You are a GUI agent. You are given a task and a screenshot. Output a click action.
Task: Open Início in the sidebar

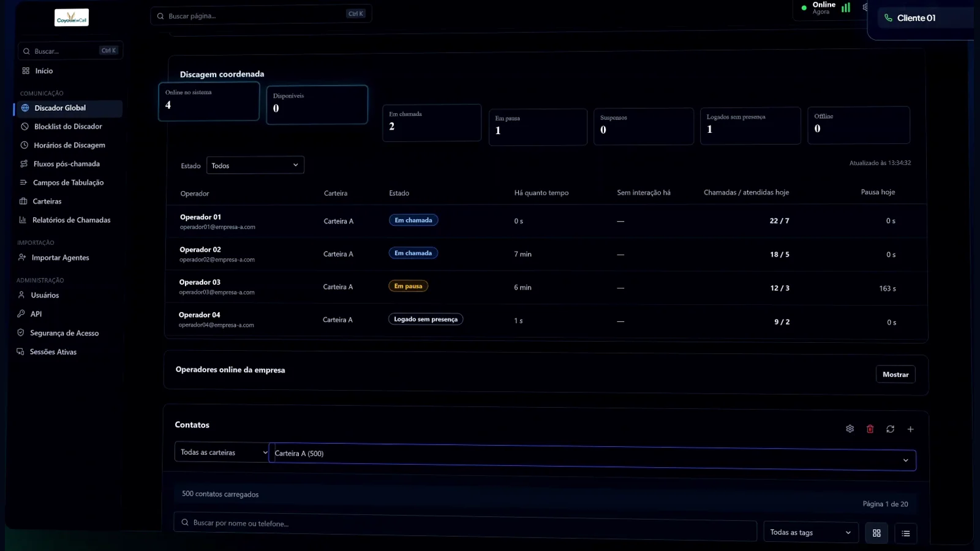[44, 71]
